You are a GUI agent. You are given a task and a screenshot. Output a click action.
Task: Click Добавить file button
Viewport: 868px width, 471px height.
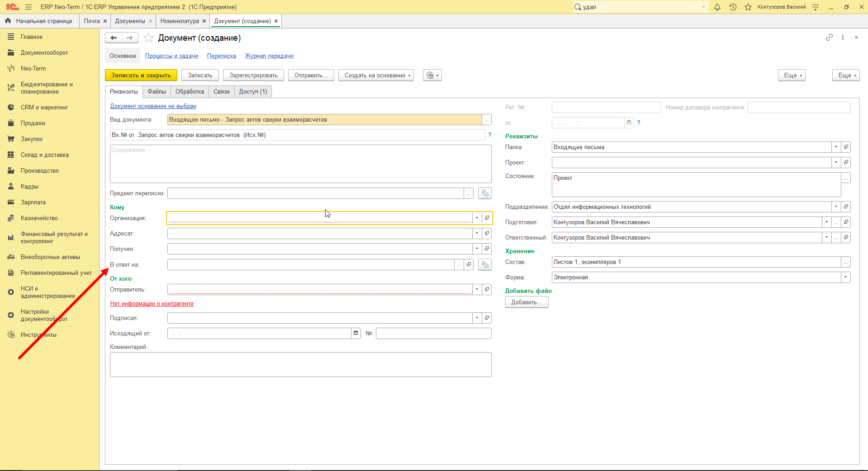pos(526,302)
